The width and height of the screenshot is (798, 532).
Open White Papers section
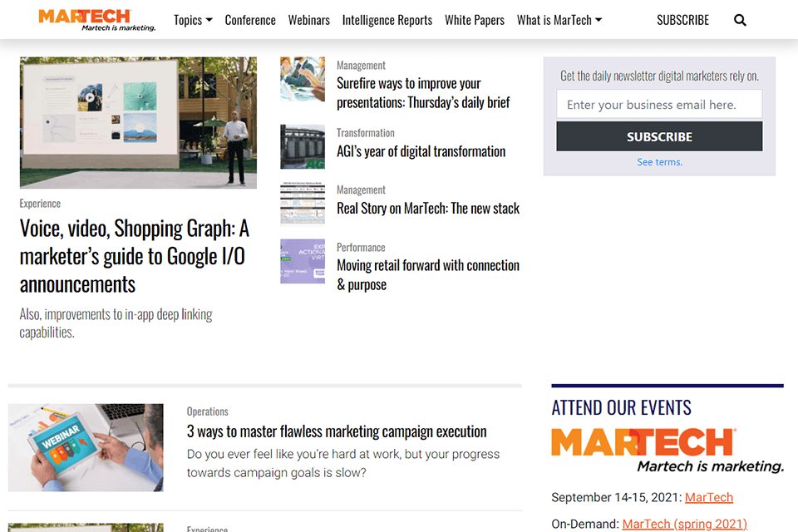click(x=475, y=20)
